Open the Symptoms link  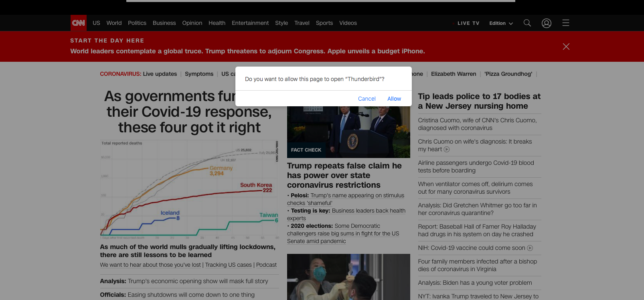point(199,74)
